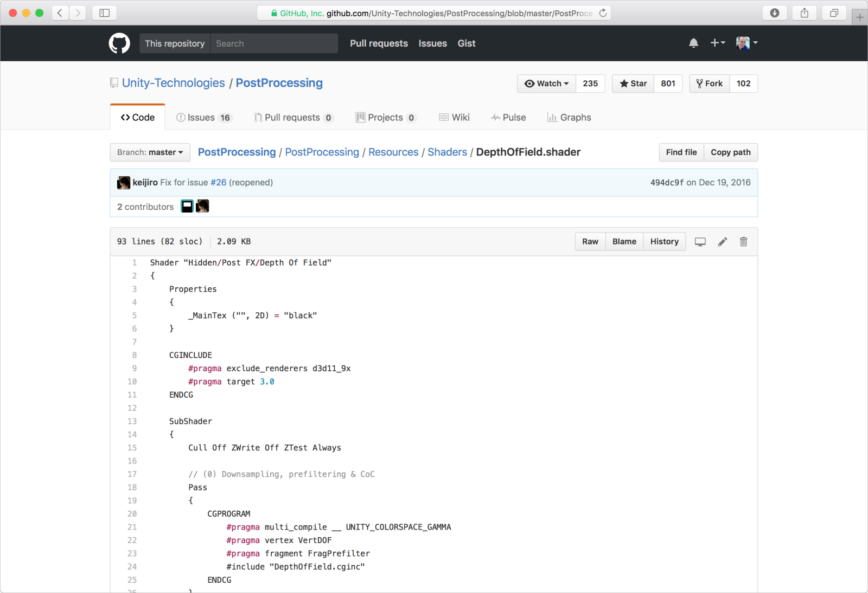
Task: Toggle Safari sidebar button
Action: tap(105, 13)
